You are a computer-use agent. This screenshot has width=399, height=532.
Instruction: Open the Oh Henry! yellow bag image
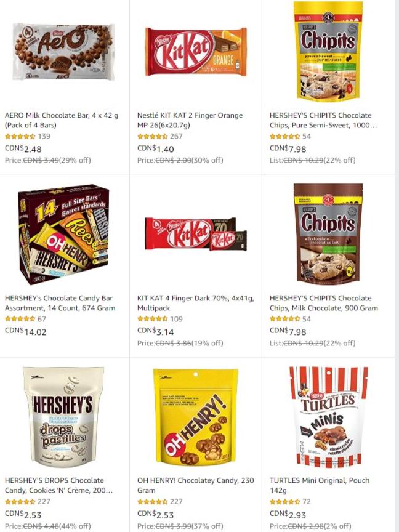pyautogui.click(x=196, y=417)
